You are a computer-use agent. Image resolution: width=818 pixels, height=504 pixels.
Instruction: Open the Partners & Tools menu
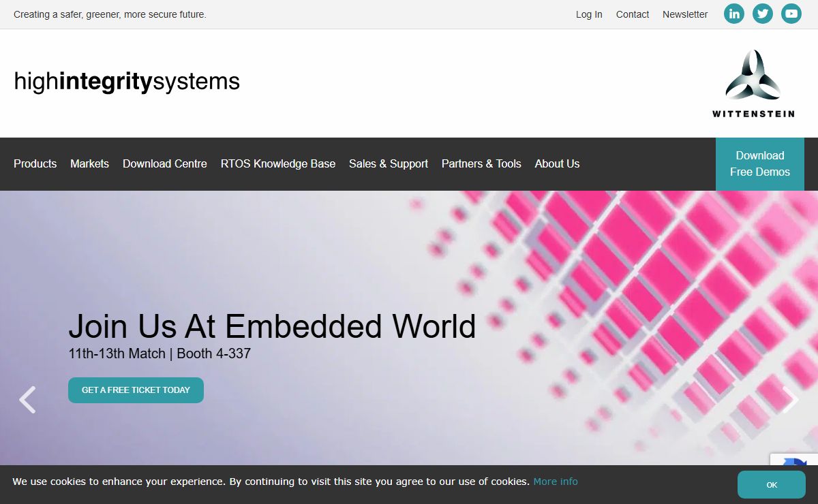[x=481, y=163]
